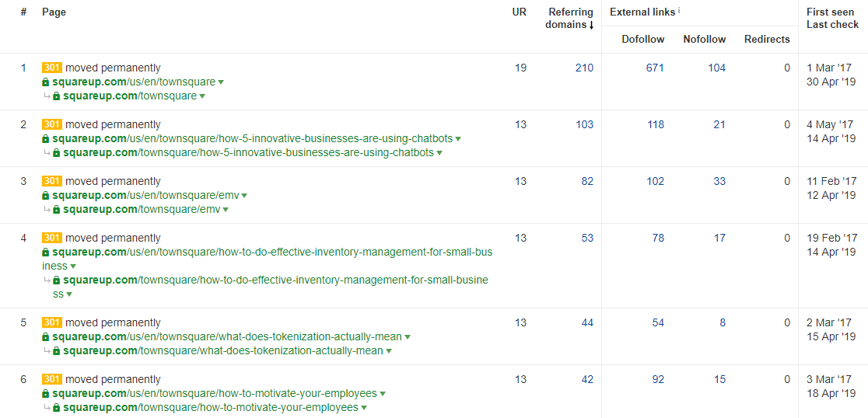
Task: Open dropdown next to the chatbots redirect target URL
Action: (439, 153)
